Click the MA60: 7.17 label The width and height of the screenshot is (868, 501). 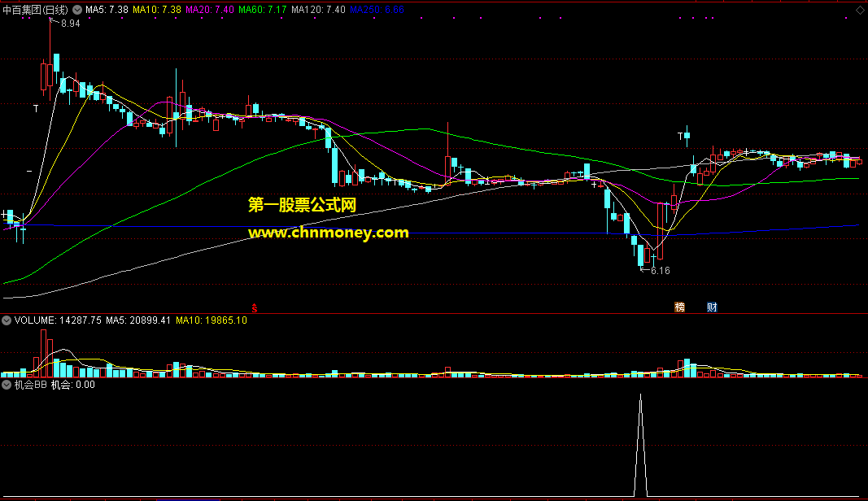263,10
